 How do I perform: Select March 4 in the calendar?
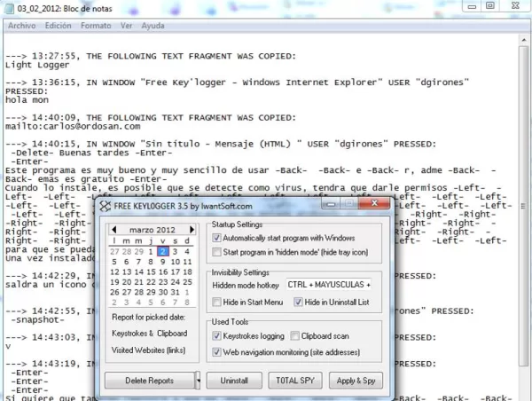click(187, 252)
